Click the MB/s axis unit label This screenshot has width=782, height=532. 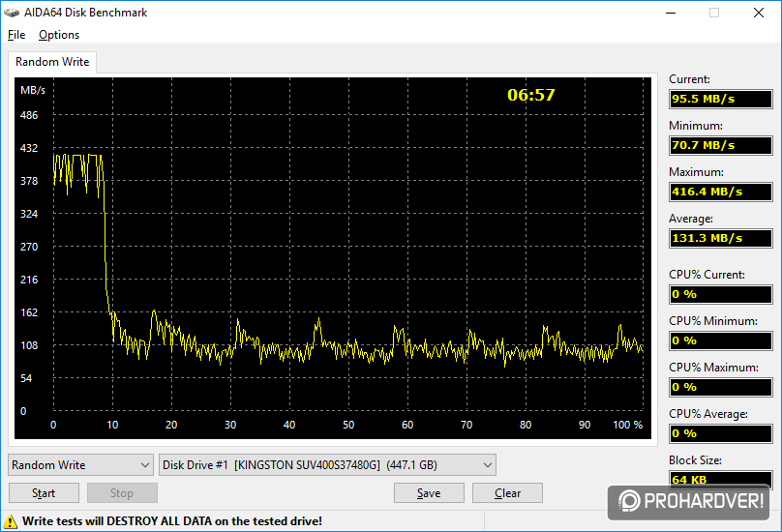coord(33,90)
